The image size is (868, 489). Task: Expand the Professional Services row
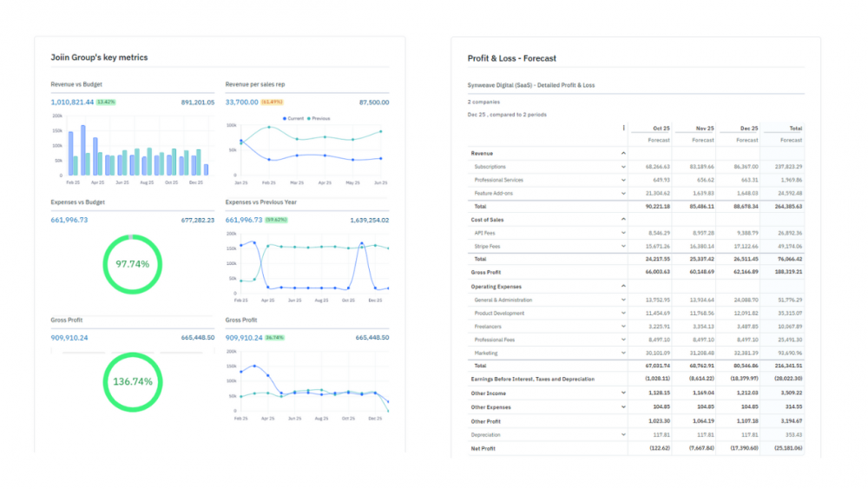(623, 180)
